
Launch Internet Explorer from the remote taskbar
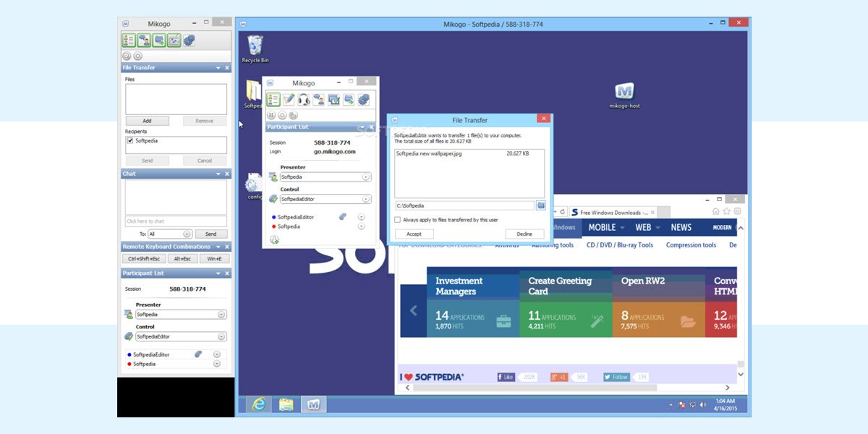pyautogui.click(x=258, y=404)
